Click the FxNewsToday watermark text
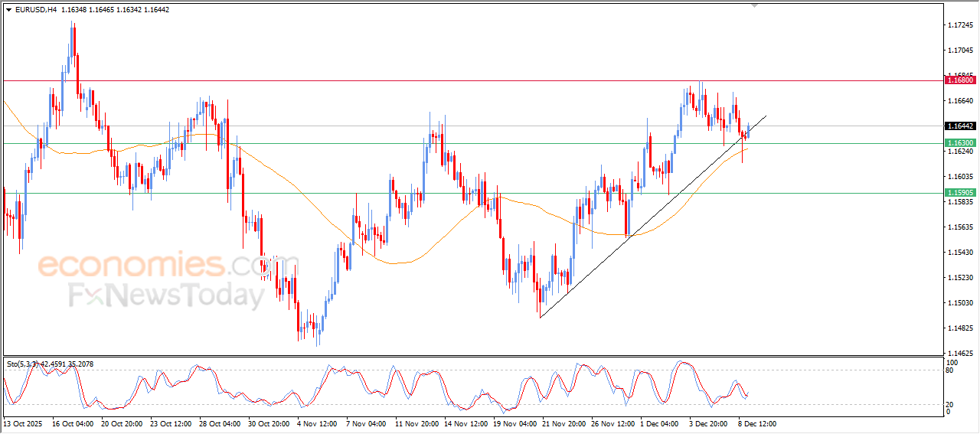Image resolution: width=980 pixels, height=434 pixels. pos(165,295)
